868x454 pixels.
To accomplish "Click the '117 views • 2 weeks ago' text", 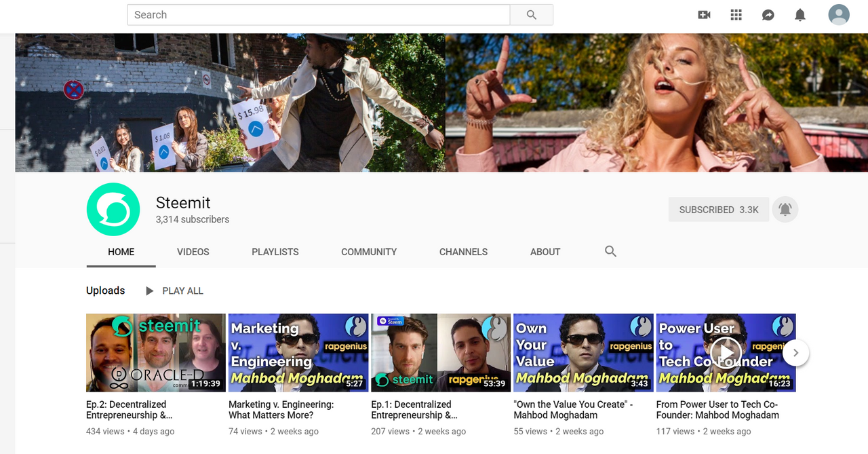I will 704,432.
